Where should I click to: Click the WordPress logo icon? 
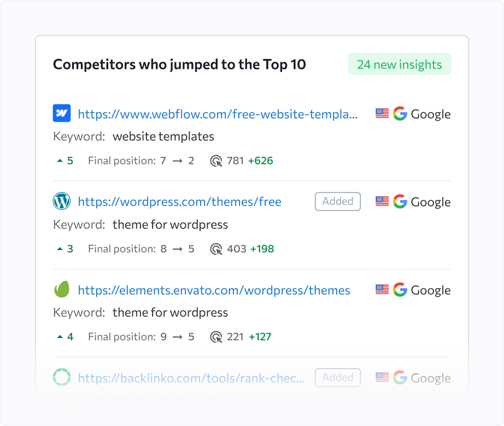[x=62, y=201]
